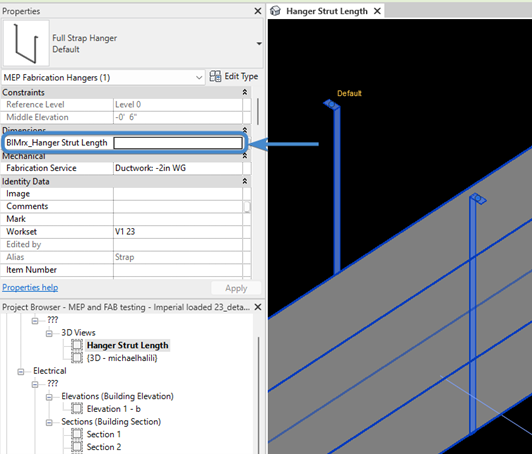Image resolution: width=532 pixels, height=454 pixels.
Task: Click the Edit Type icon
Action: coord(215,76)
